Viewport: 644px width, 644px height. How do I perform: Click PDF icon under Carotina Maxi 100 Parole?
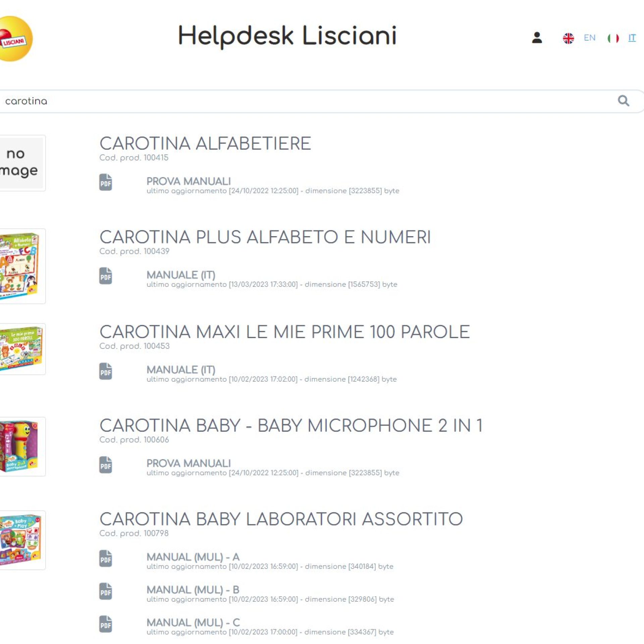click(106, 371)
